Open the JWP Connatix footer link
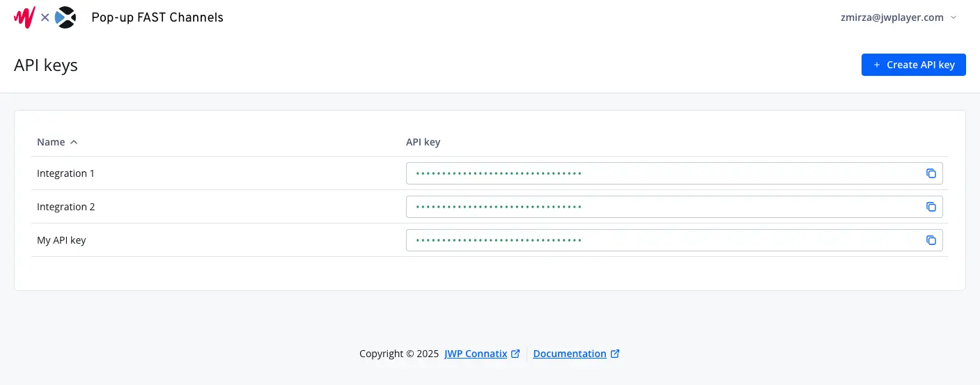 click(x=476, y=354)
